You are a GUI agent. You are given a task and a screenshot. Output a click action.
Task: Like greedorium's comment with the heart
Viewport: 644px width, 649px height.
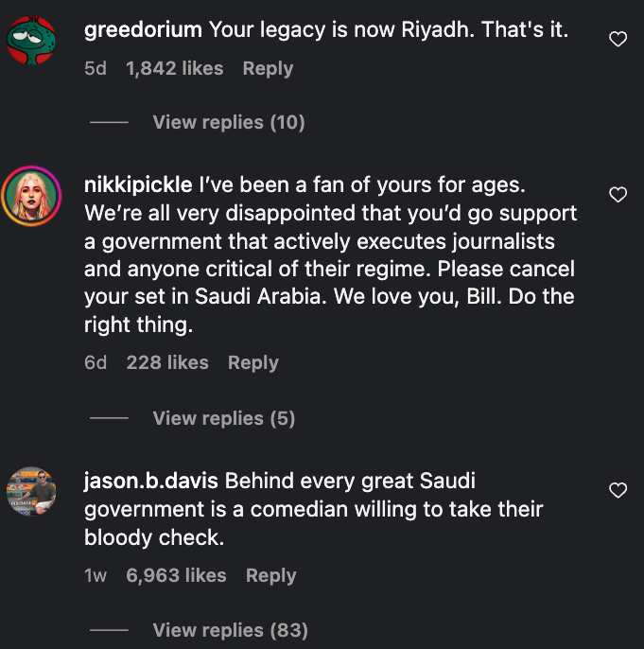point(618,40)
